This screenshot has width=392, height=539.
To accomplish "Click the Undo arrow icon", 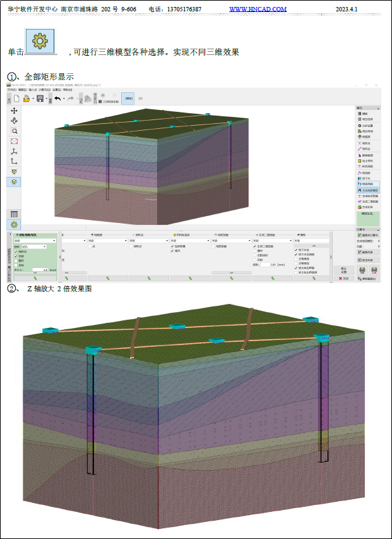I will tap(57, 99).
